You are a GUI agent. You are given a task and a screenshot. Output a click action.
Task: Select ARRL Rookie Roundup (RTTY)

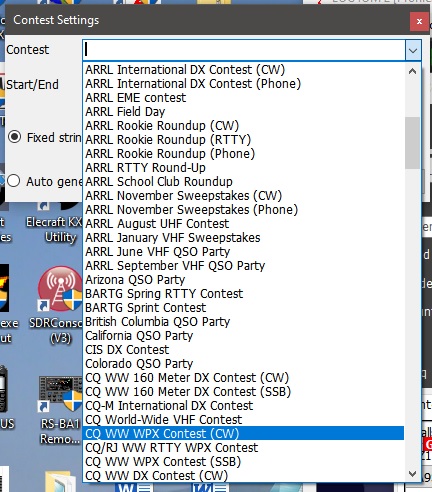[x=243, y=140]
